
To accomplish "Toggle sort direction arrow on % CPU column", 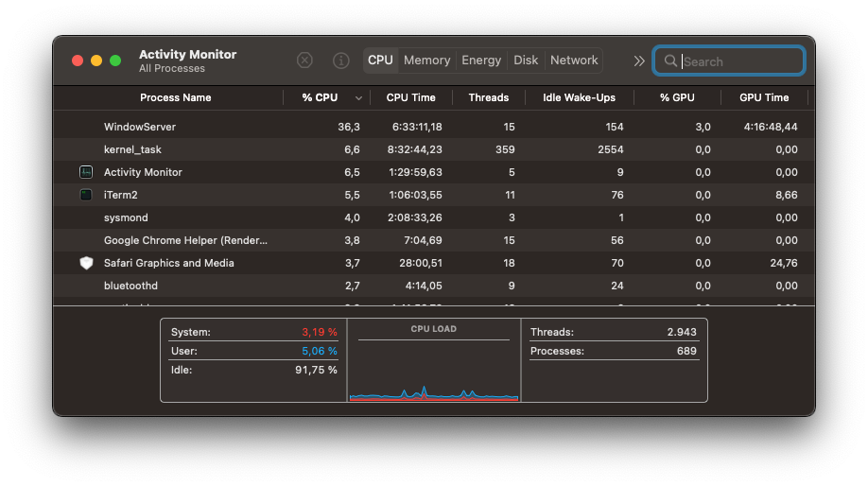I will point(358,98).
